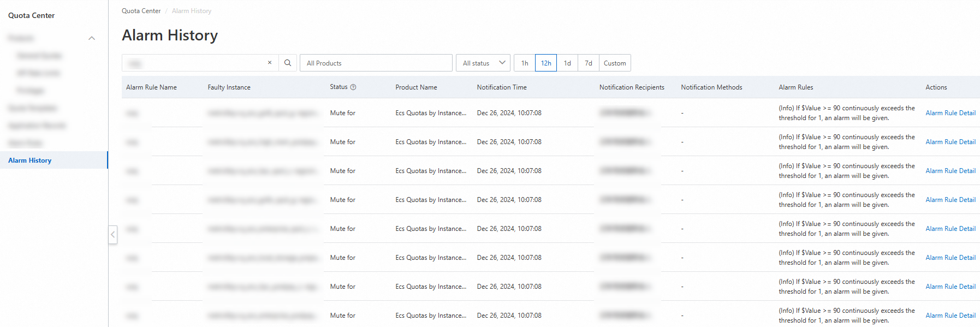
Task: Select the 12h time range
Action: (x=546, y=63)
